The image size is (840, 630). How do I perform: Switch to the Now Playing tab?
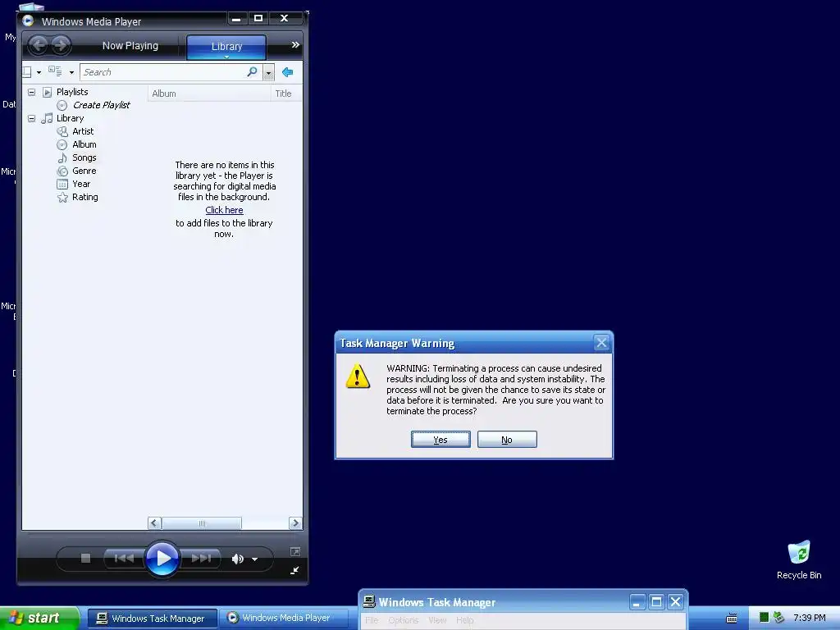[x=130, y=46]
